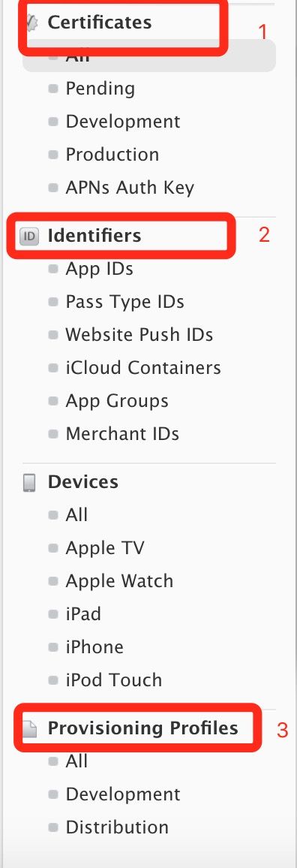Open Pass Type IDs
The height and width of the screenshot is (868, 297).
tap(125, 303)
